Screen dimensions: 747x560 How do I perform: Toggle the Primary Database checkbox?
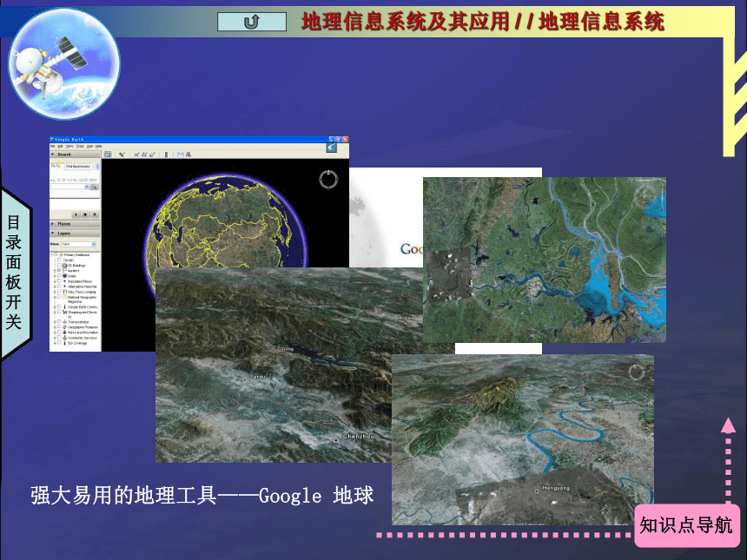click(56, 255)
